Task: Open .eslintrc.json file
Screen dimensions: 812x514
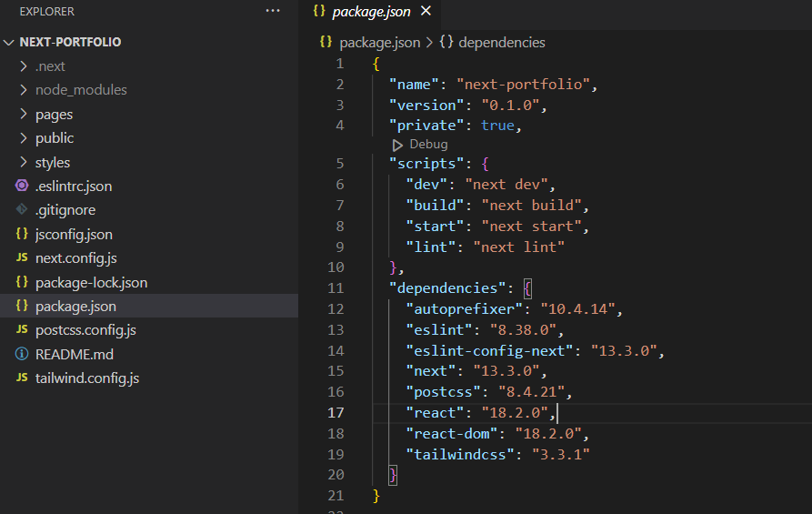Action: coord(74,186)
